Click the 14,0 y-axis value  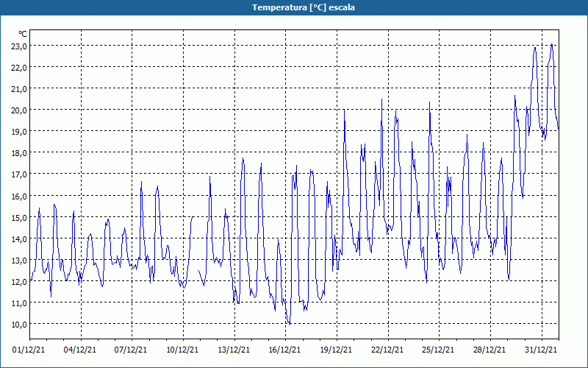[x=19, y=238]
